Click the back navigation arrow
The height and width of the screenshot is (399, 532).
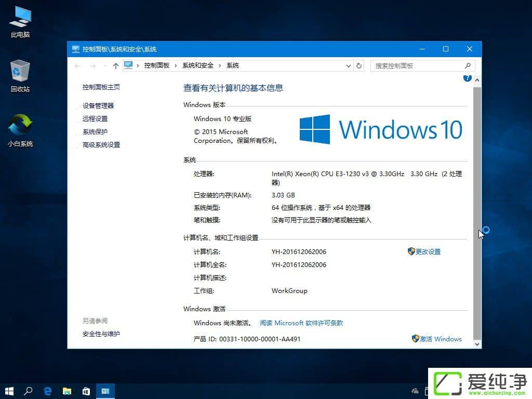[x=78, y=65]
